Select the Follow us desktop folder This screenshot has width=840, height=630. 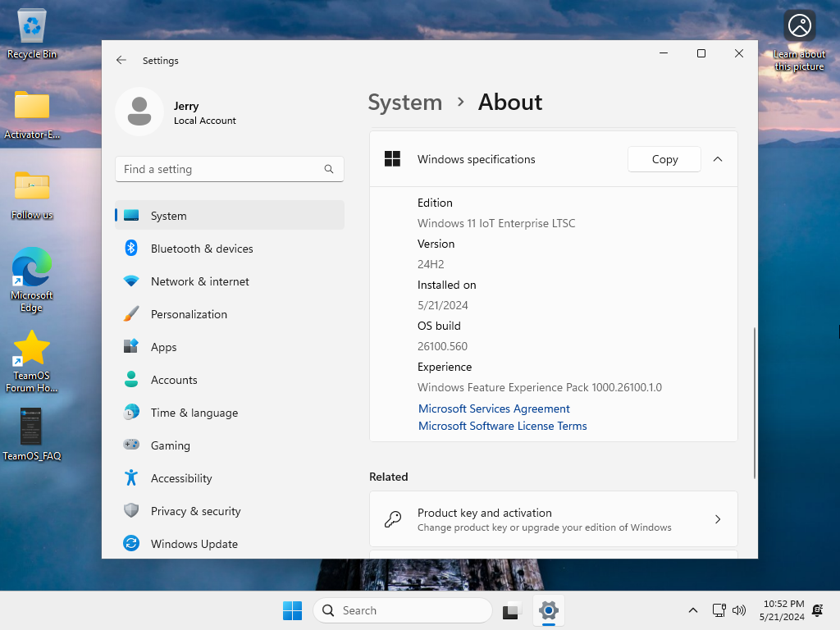pos(32,195)
